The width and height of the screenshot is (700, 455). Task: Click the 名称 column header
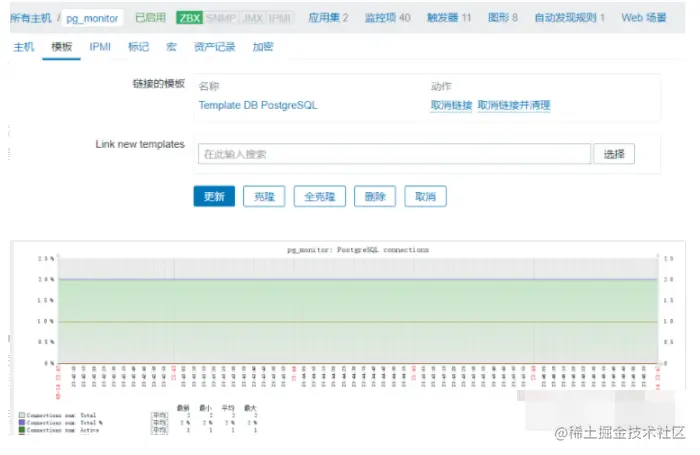(x=209, y=86)
